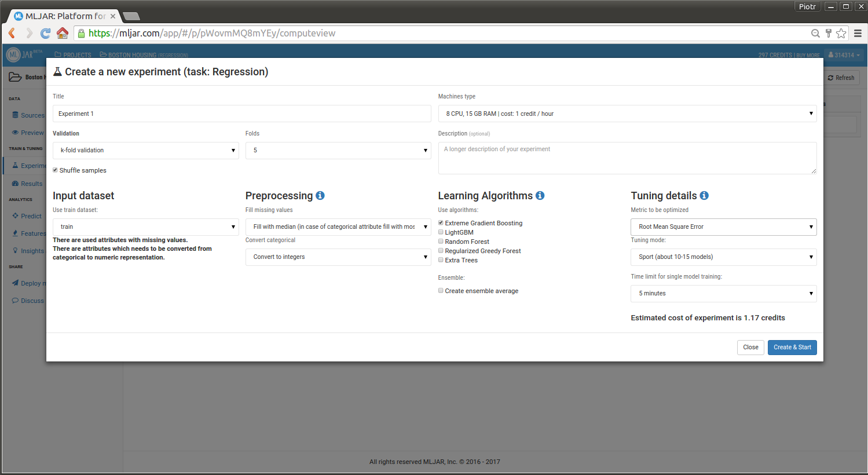Show info tooltip for Preprocessing
The image size is (868, 475).
[320, 196]
